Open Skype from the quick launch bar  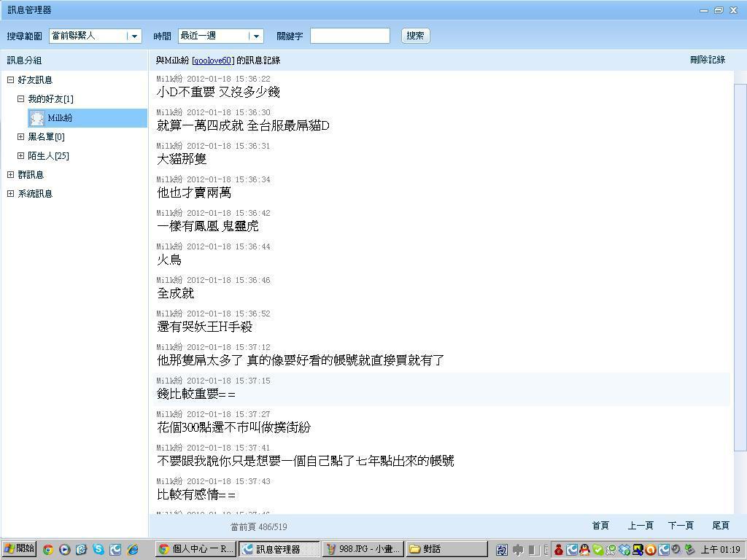(98, 550)
